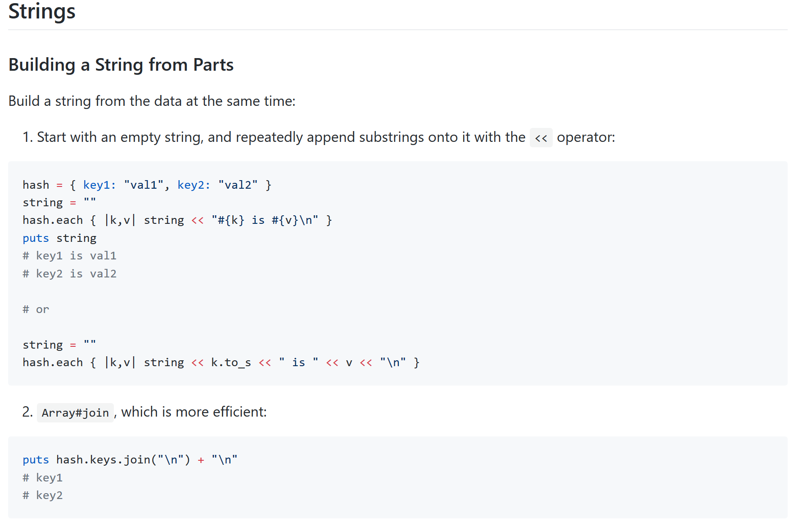
Task: Click the code line containing "k.to_s"
Action: [221, 363]
